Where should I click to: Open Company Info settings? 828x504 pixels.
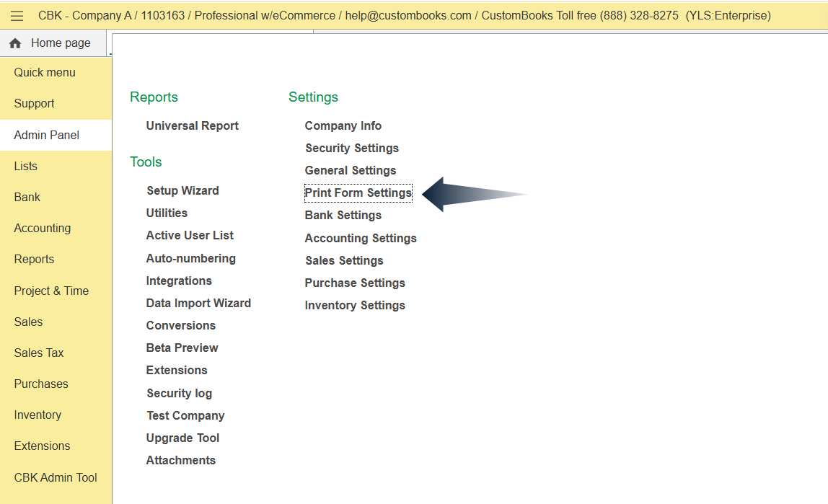[343, 126]
